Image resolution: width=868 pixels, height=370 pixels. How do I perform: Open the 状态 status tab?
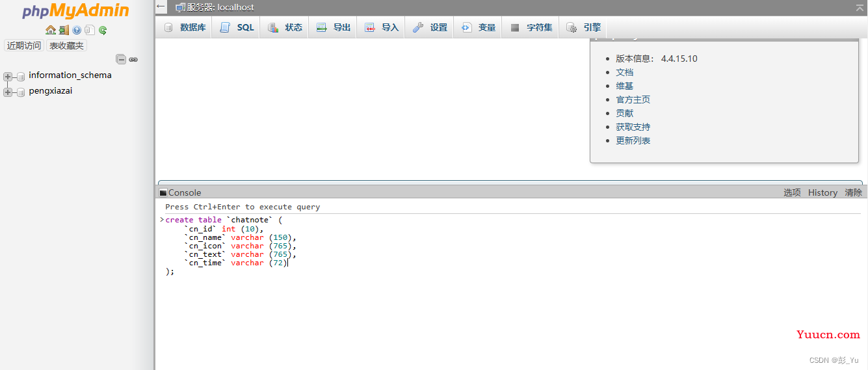click(285, 27)
